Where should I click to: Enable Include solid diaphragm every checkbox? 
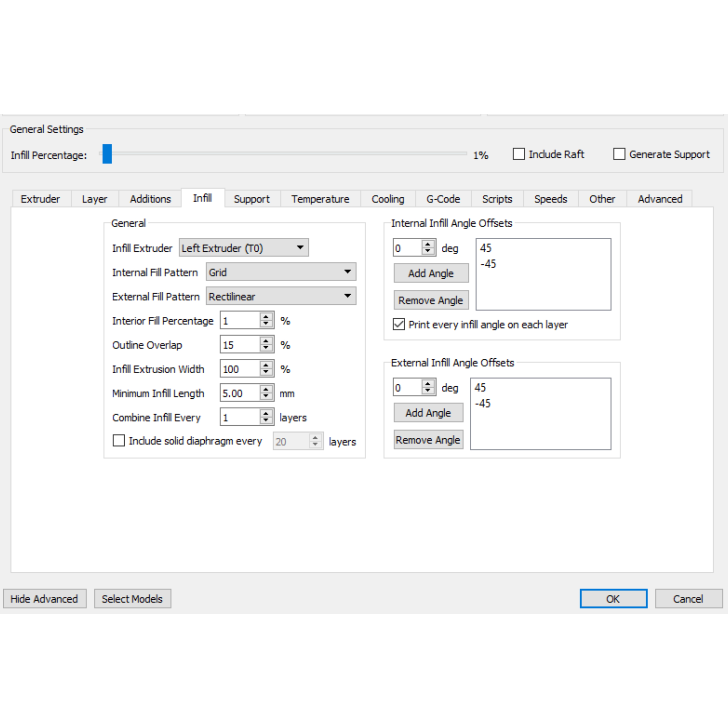pos(119,441)
